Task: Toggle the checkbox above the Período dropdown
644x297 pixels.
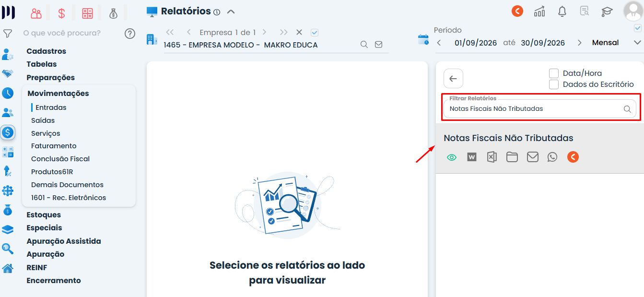Action: tap(637, 28)
